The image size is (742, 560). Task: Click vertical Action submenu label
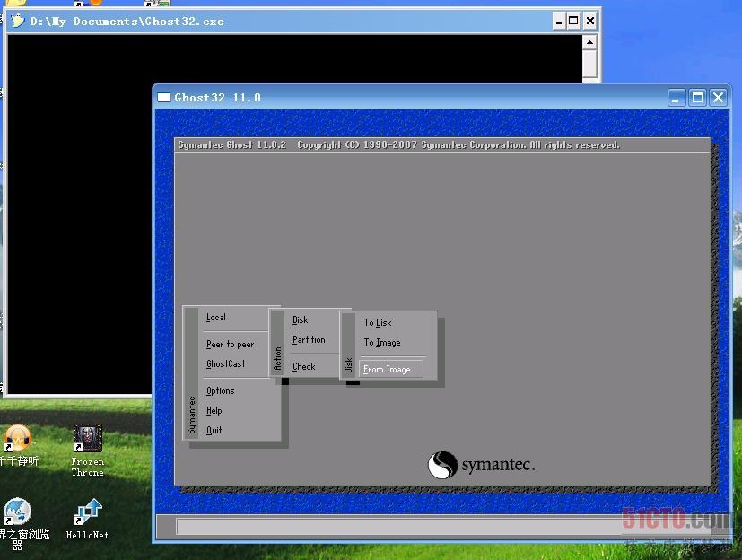[278, 358]
